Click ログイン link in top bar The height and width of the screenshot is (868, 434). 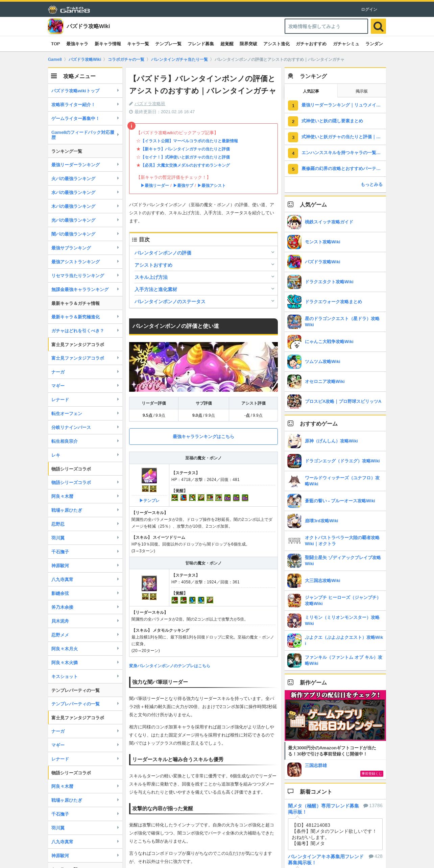click(369, 9)
